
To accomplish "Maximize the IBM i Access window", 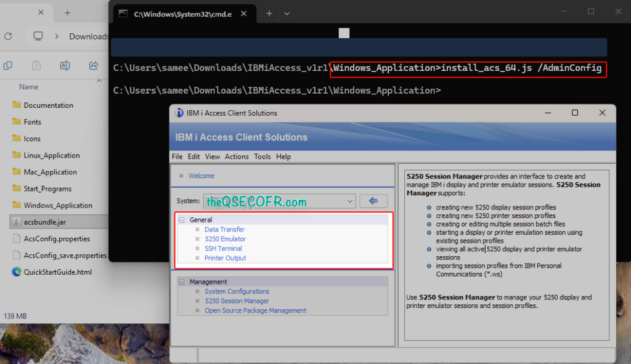I will point(575,113).
